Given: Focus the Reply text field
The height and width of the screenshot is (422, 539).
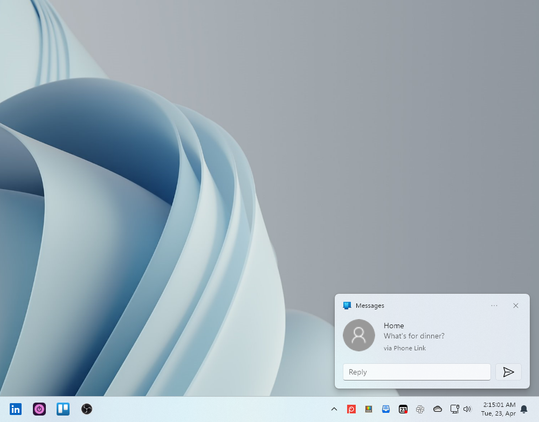Looking at the screenshot, I should click(x=417, y=372).
